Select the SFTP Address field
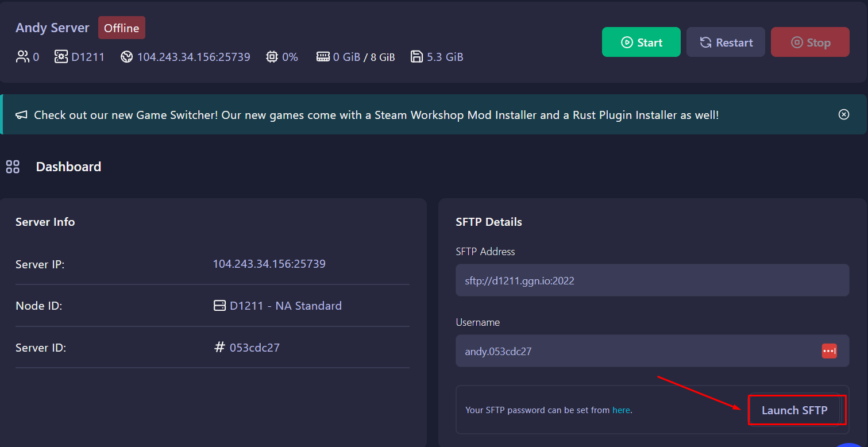Screen dimensions: 868x447 coord(652,280)
